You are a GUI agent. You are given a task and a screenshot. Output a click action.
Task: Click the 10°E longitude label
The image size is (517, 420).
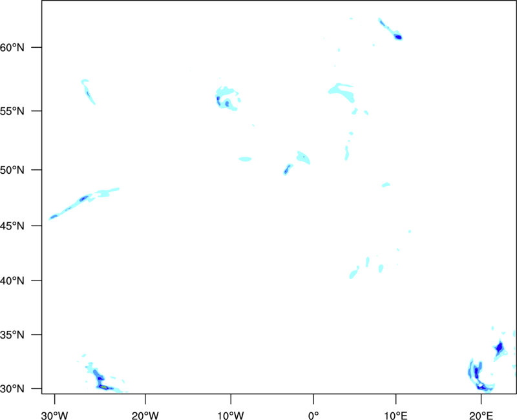click(396, 415)
